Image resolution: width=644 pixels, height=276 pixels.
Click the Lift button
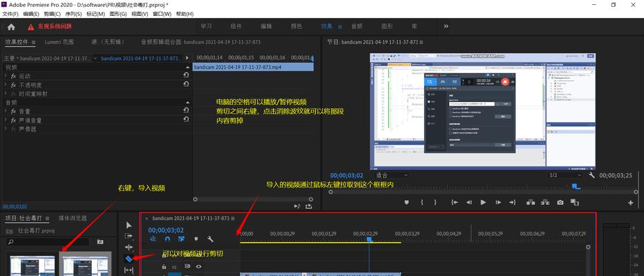530,202
